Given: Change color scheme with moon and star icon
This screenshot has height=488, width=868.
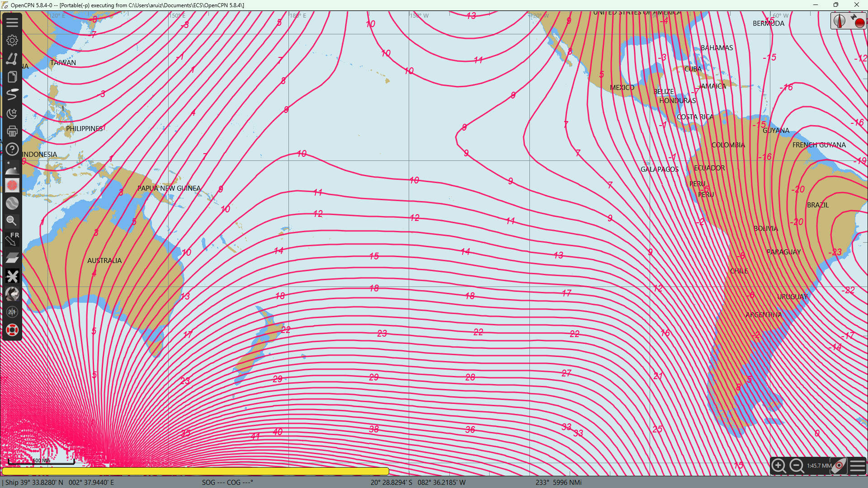Looking at the screenshot, I should (12, 113).
